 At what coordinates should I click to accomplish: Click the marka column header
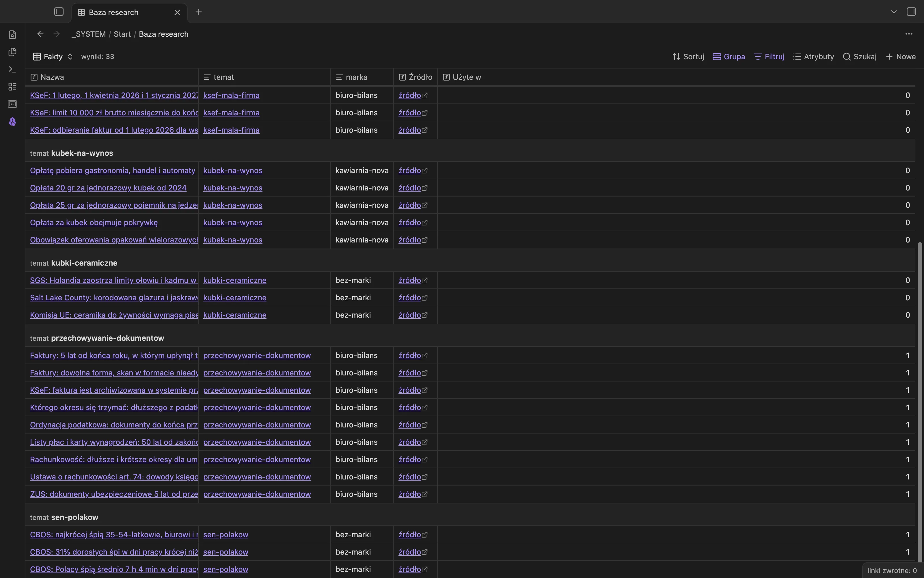click(362, 77)
